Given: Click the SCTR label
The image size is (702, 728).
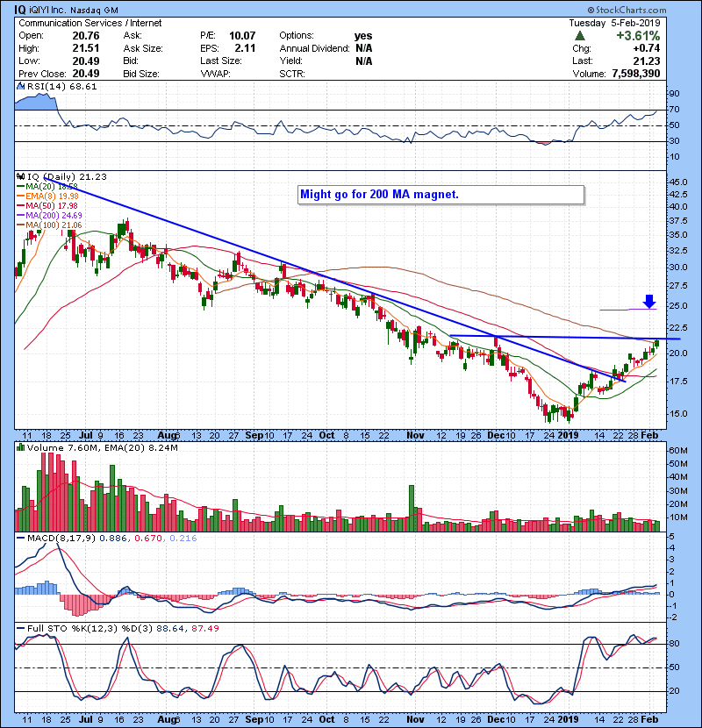Looking at the screenshot, I should point(292,74).
